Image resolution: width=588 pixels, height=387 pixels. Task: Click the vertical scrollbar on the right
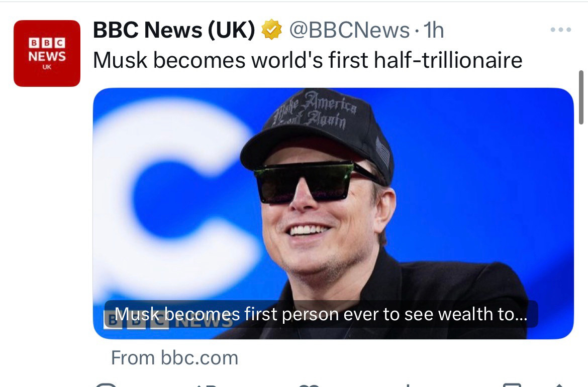[x=581, y=97]
